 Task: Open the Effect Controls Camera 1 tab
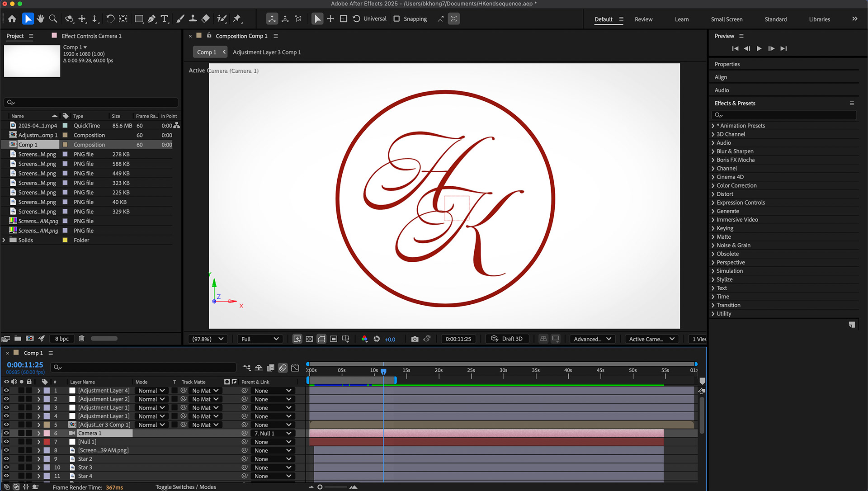pyautogui.click(x=91, y=36)
